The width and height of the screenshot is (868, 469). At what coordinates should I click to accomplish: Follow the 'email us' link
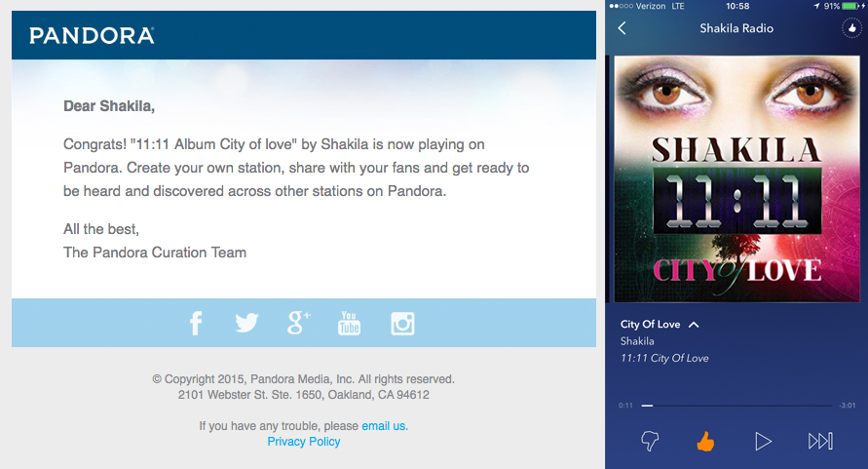383,426
